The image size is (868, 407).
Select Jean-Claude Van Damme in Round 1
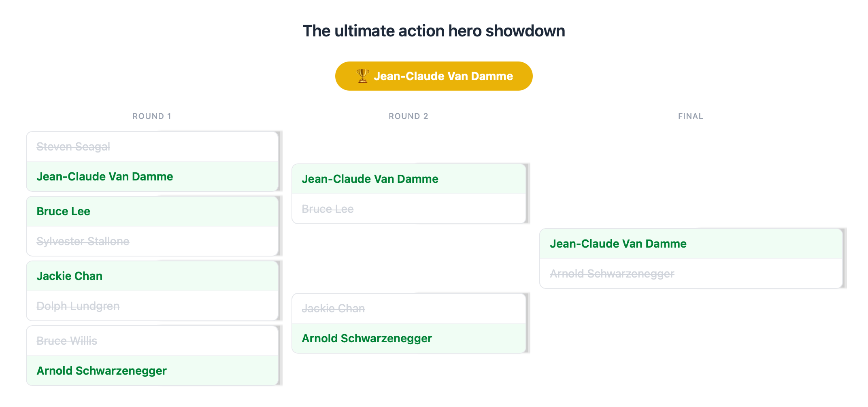[104, 176]
